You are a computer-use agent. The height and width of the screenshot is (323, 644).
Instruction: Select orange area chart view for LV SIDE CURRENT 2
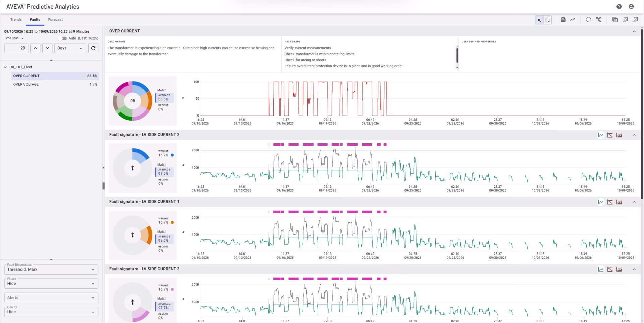coord(619,135)
